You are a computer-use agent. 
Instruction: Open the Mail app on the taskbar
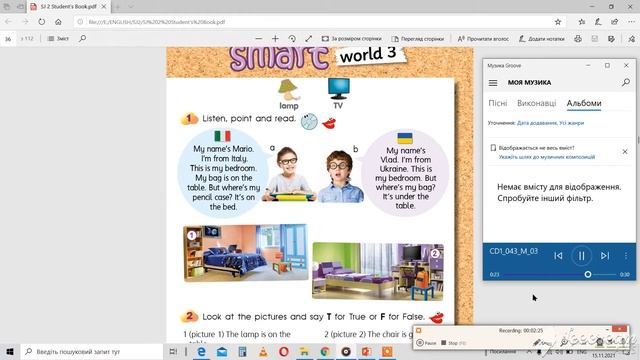222,351
